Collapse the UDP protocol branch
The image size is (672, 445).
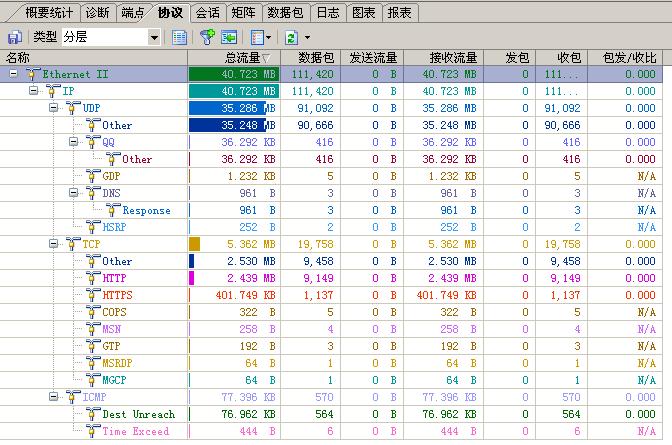click(54, 108)
